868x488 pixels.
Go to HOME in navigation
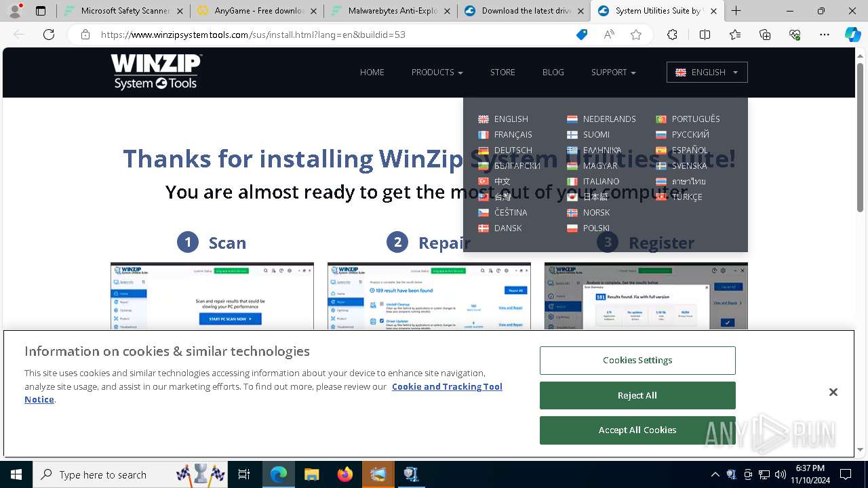click(x=372, y=73)
